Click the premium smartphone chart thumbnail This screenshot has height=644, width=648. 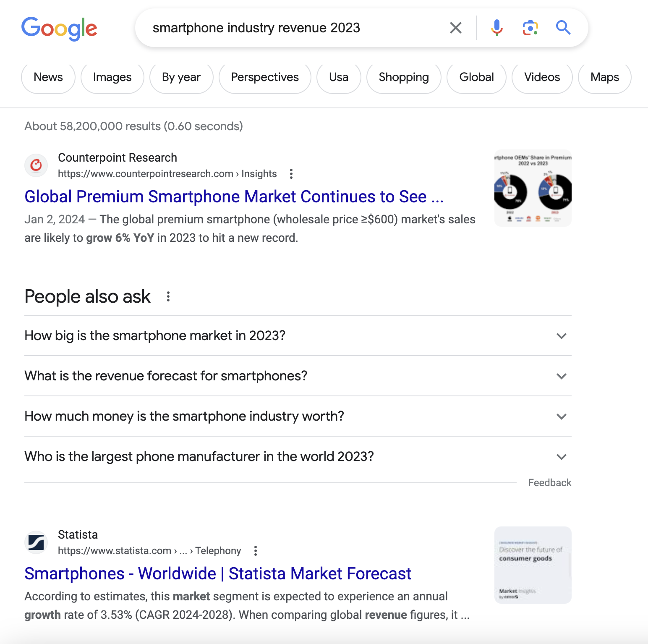(x=533, y=187)
